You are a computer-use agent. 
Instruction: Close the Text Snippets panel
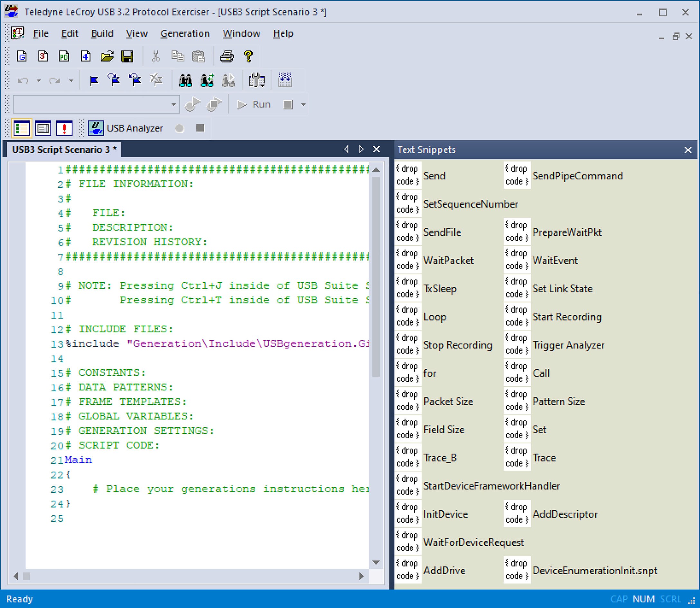[x=688, y=150]
